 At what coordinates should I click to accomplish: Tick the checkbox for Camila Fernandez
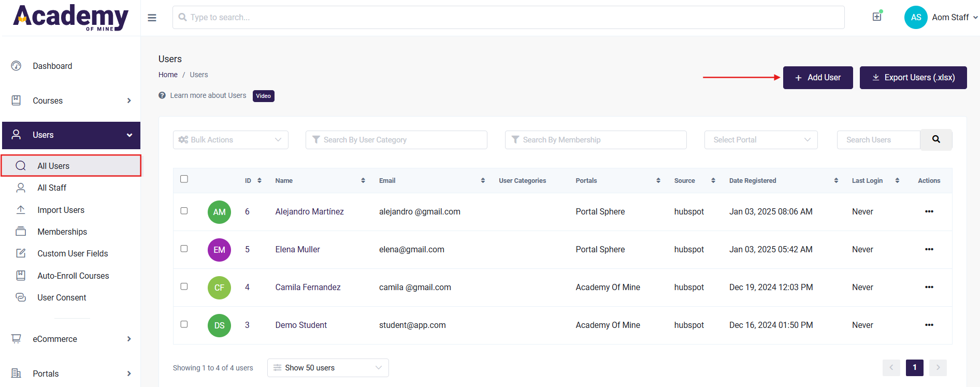(184, 286)
